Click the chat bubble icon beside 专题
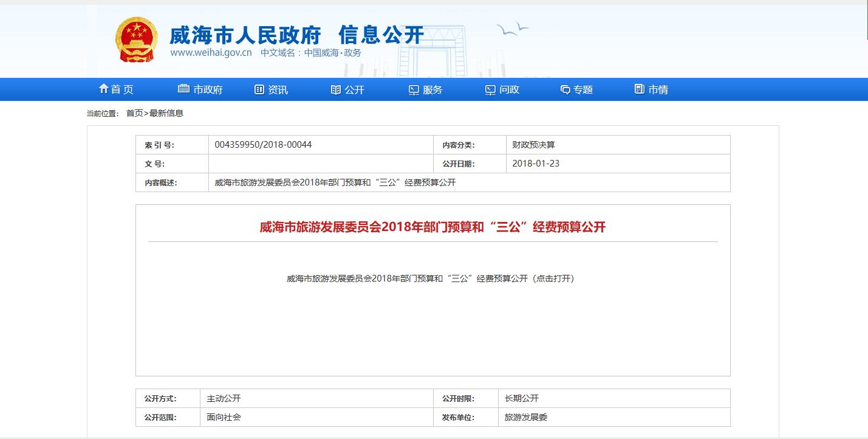The height and width of the screenshot is (439, 868). [x=565, y=89]
